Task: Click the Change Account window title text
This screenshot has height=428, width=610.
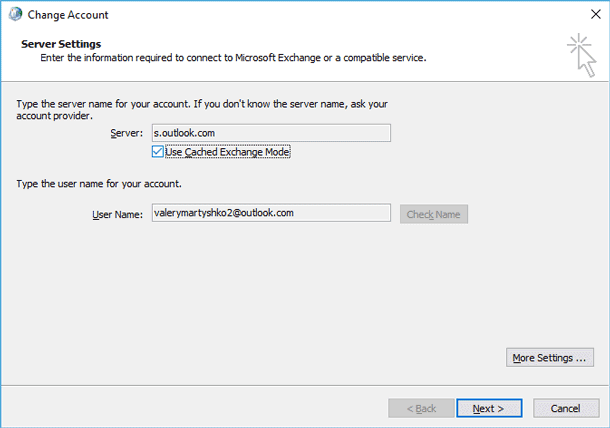Action: 68,15
